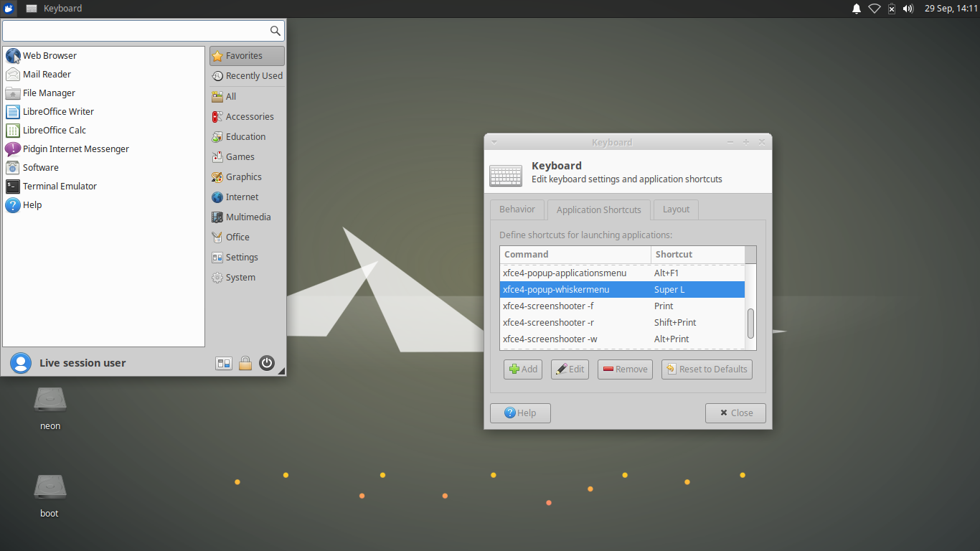Switch to the Behavior tab
This screenshot has width=980, height=551.
click(517, 209)
